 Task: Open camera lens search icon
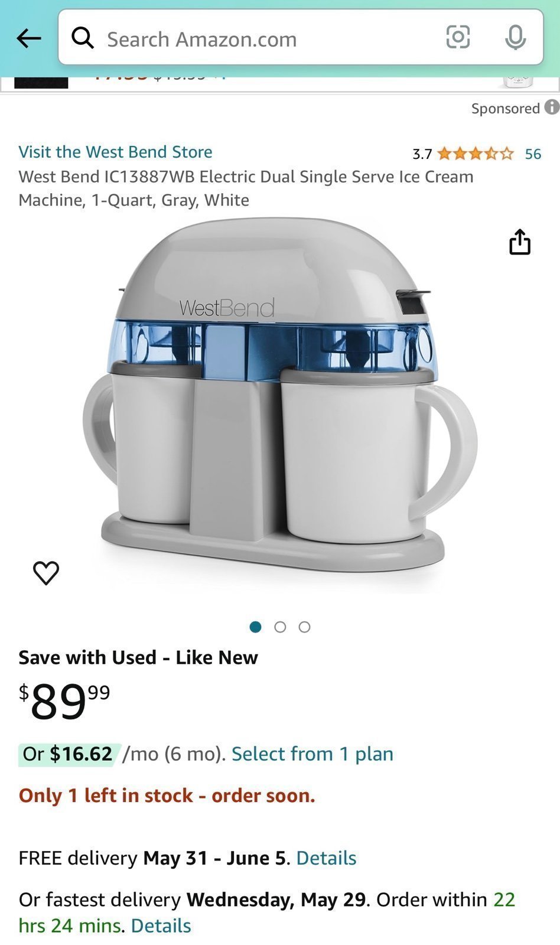tap(458, 37)
